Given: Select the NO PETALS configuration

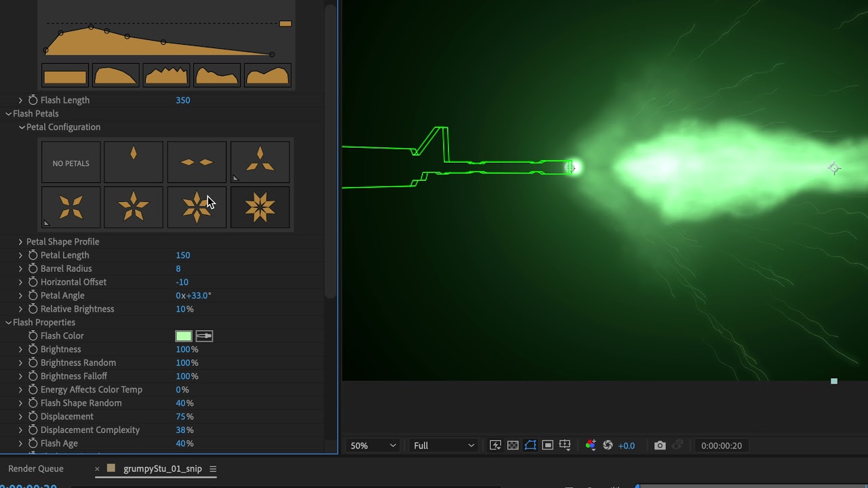Looking at the screenshot, I should click(x=71, y=163).
